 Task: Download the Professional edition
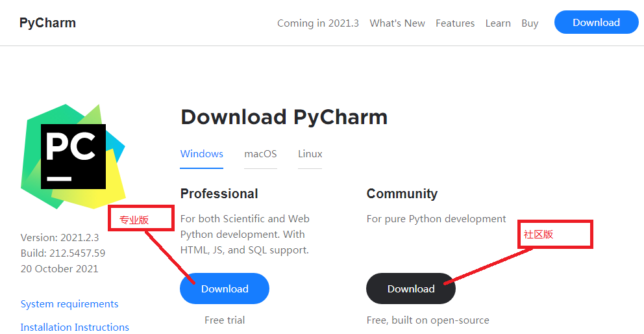click(x=225, y=289)
